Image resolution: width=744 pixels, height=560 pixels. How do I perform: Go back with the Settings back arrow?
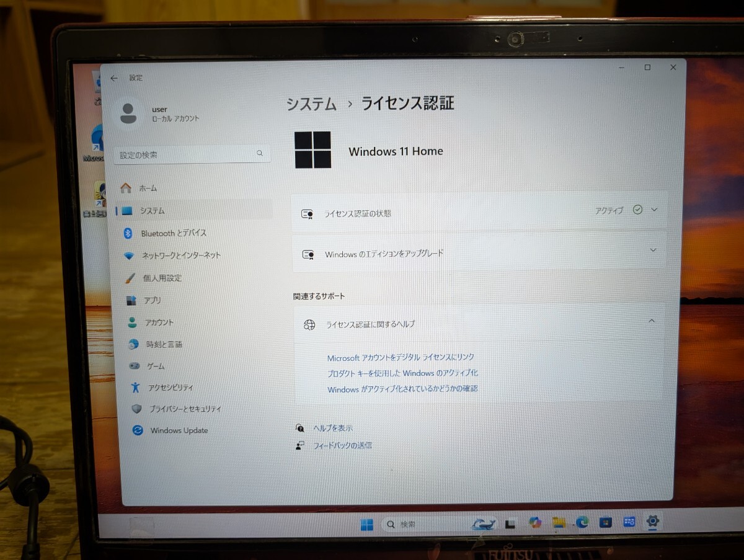(x=114, y=79)
